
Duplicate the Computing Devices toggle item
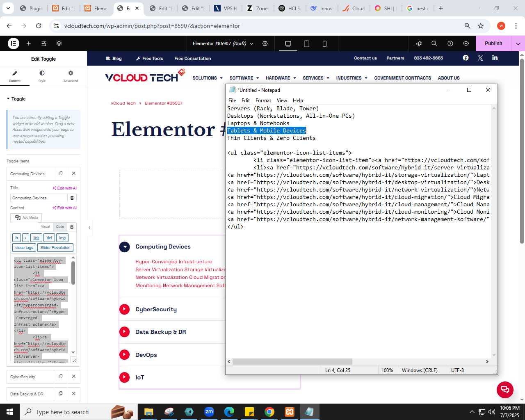[x=61, y=173]
